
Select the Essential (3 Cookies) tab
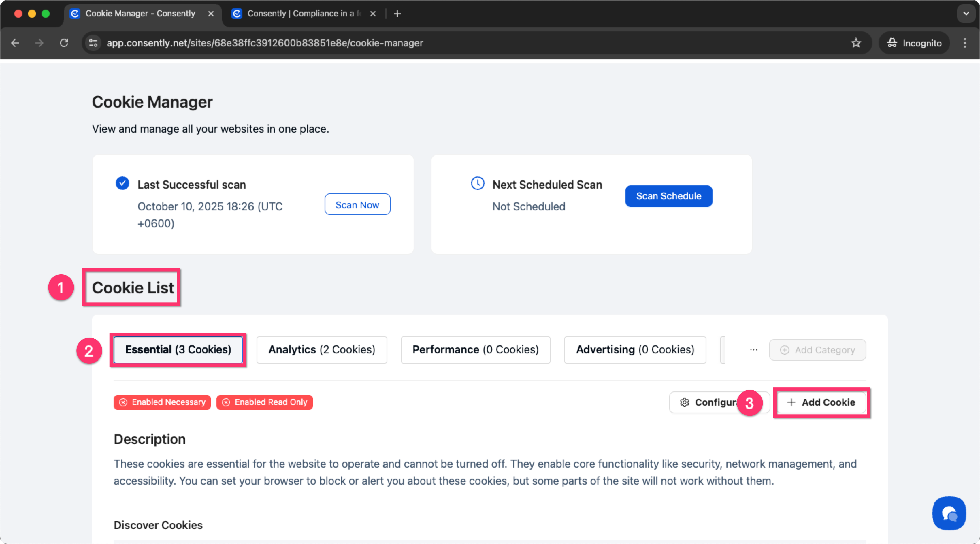pyautogui.click(x=178, y=350)
